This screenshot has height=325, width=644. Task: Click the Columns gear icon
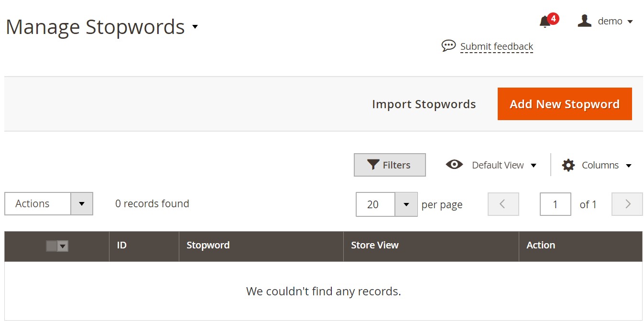coord(568,165)
